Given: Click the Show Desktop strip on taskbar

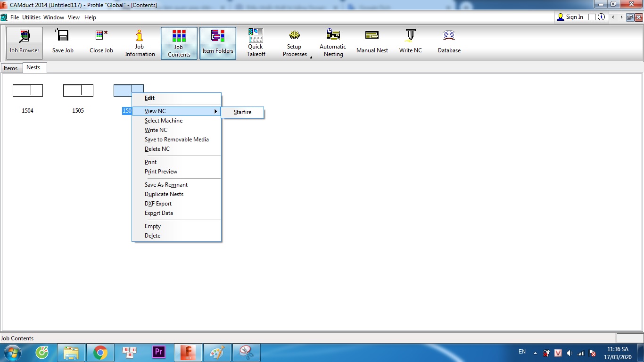Looking at the screenshot, I should coord(640,353).
